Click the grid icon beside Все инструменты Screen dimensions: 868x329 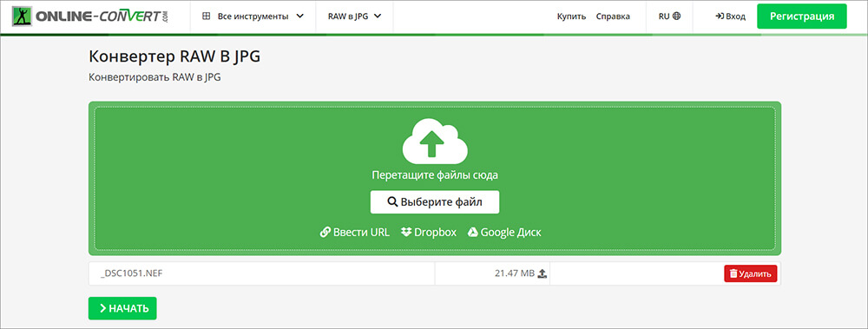pyautogui.click(x=206, y=16)
